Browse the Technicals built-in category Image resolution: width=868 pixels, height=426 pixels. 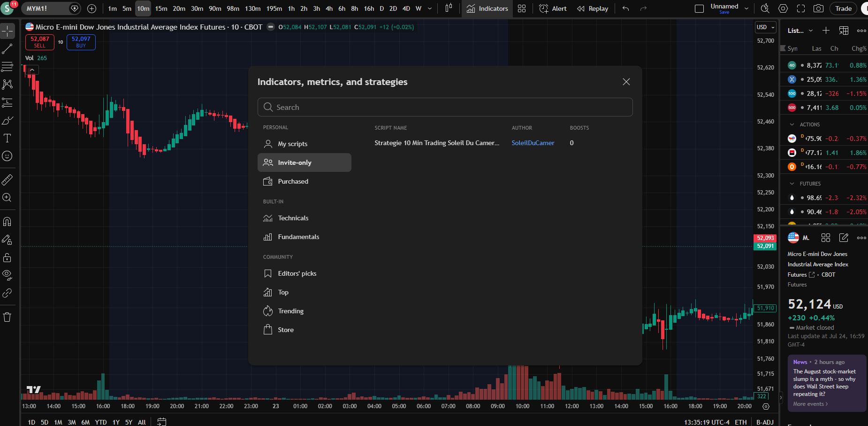pyautogui.click(x=305, y=218)
